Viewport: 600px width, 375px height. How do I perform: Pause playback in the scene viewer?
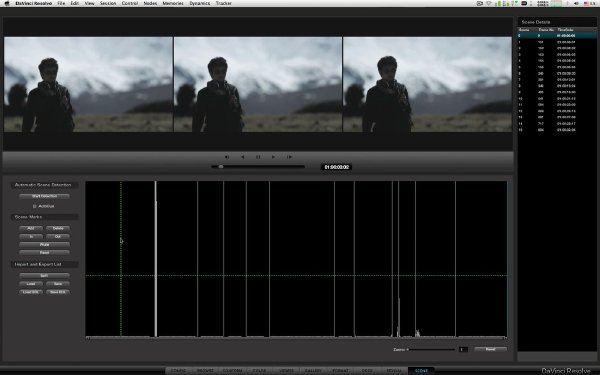(x=258, y=157)
